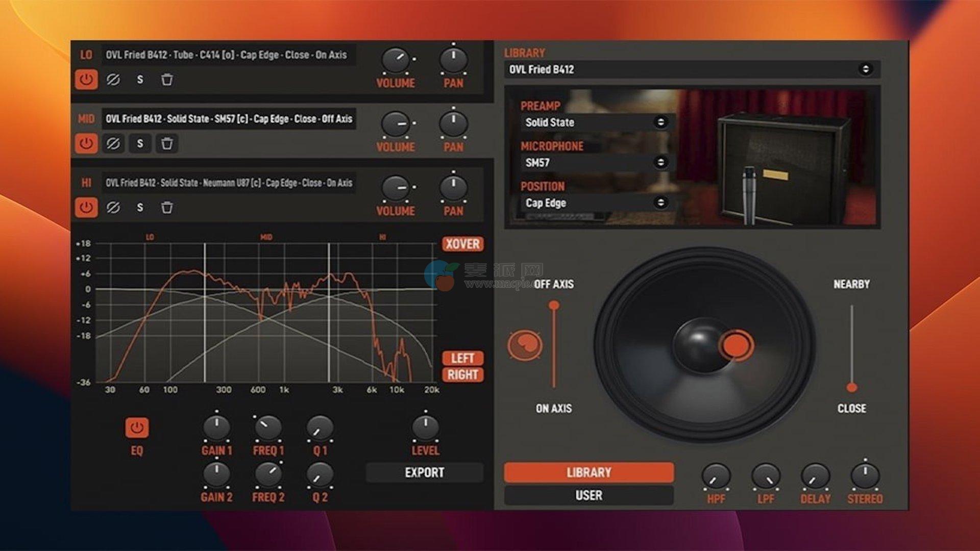Click the orange speaker icon beside axis slider

(x=524, y=345)
